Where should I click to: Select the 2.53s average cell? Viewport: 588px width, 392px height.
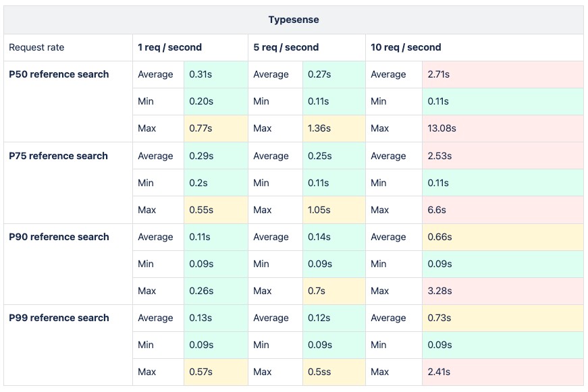click(502, 156)
